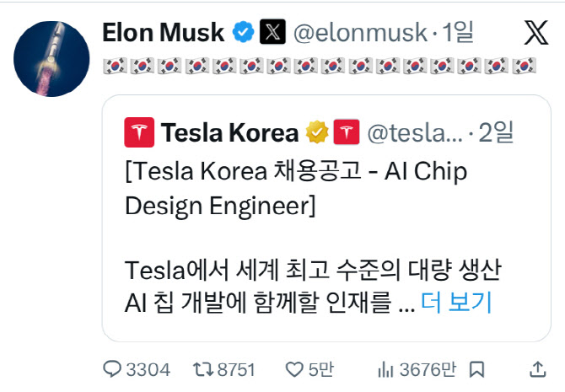This screenshot has width=565, height=392.
Task: Open the share post icon
Action: click(537, 369)
